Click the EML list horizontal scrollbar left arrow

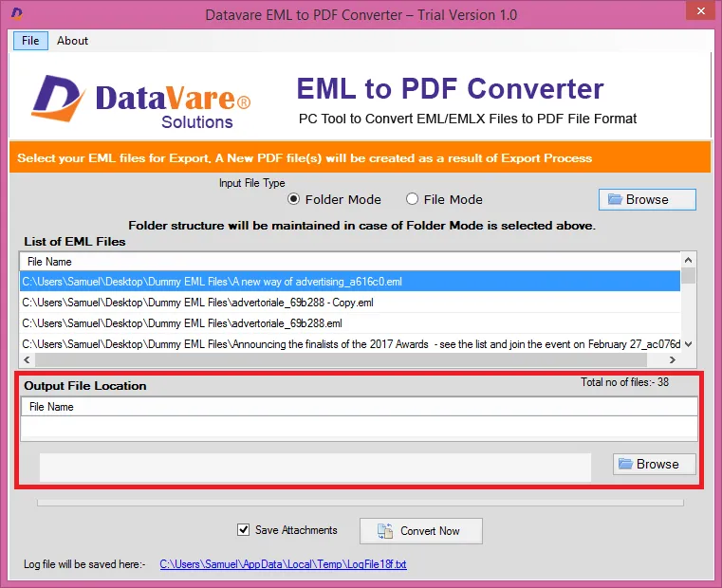tap(27, 360)
